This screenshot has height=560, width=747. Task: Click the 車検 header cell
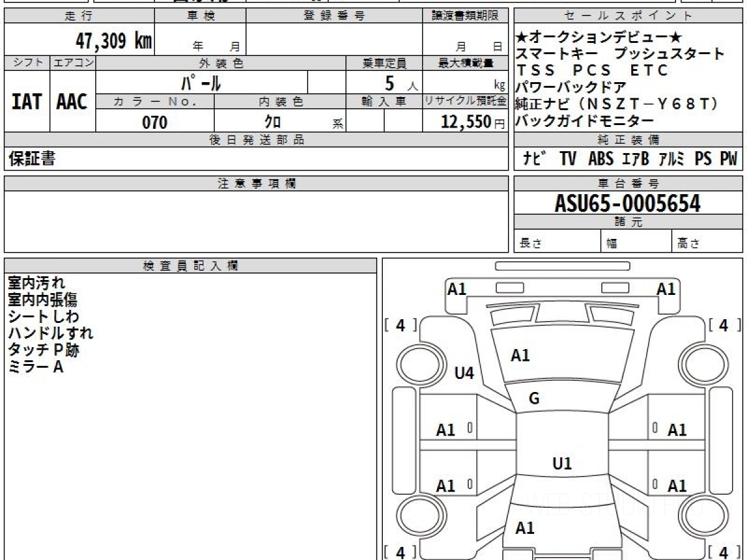200,16
